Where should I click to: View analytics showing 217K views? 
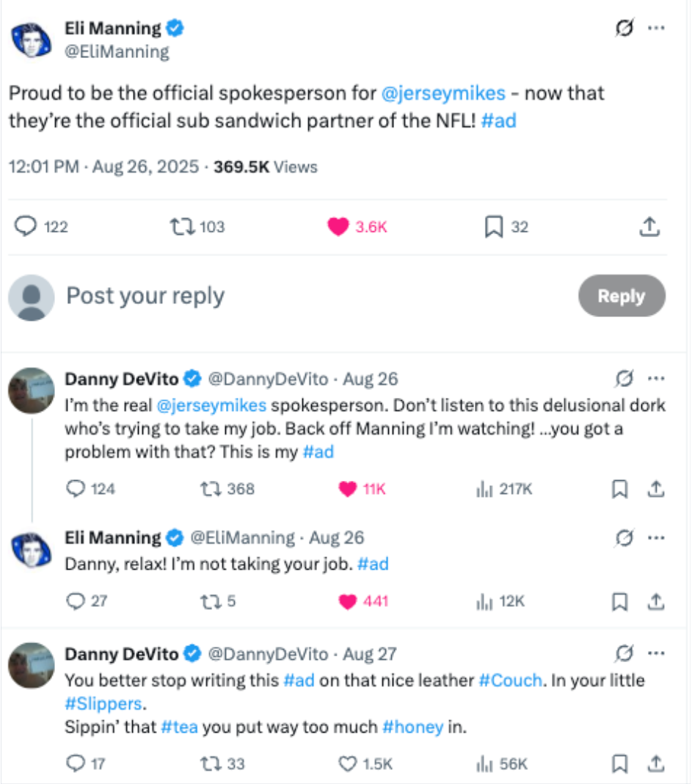pos(504,488)
